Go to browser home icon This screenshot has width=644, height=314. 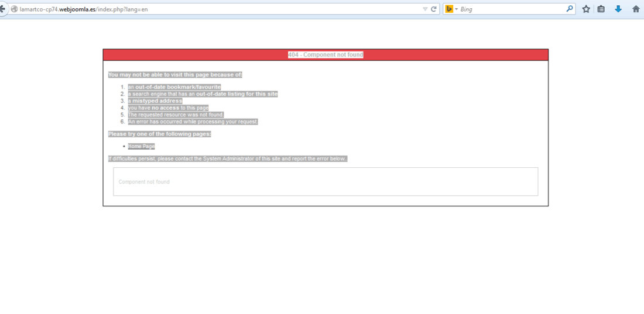(636, 9)
